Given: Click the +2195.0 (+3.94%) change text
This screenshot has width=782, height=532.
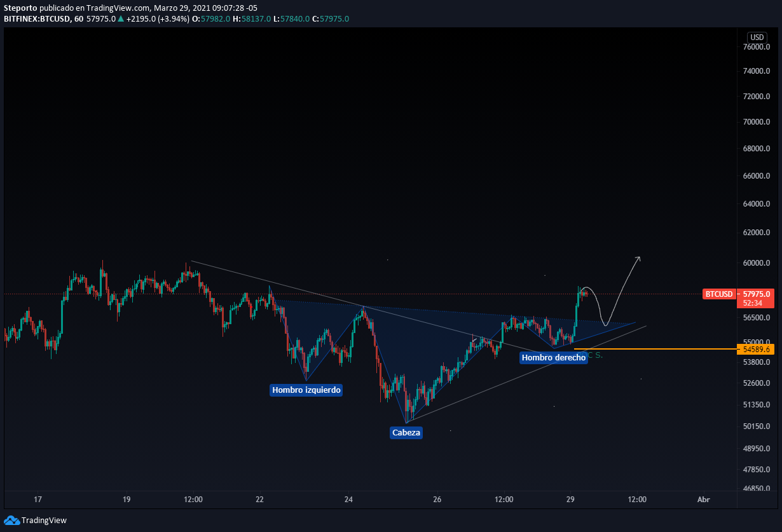Looking at the screenshot, I should pos(157,19).
